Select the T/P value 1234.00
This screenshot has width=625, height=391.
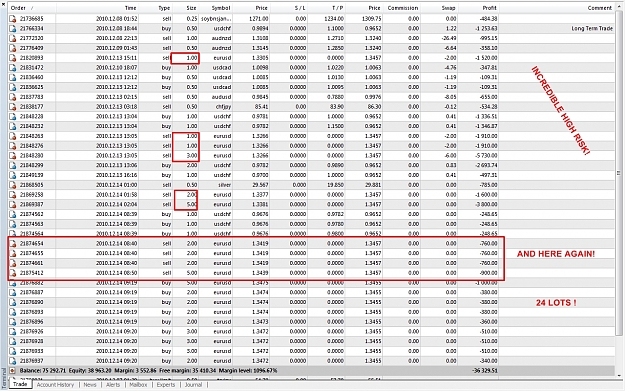click(x=334, y=19)
